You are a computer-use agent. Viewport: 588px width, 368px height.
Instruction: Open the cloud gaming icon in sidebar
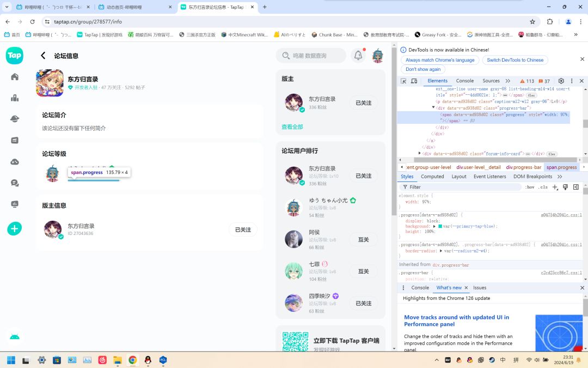coord(15,162)
